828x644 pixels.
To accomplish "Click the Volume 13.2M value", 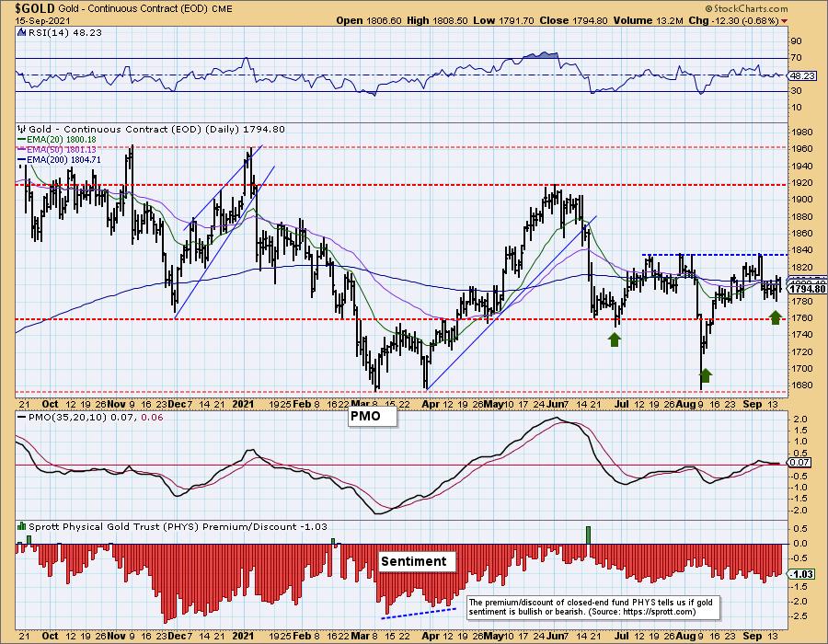I will coord(647,20).
